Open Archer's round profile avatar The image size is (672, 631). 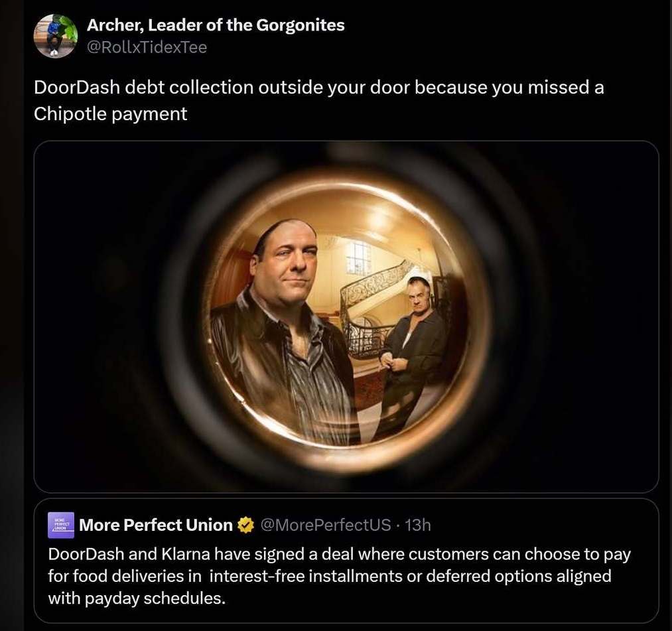coord(56,36)
